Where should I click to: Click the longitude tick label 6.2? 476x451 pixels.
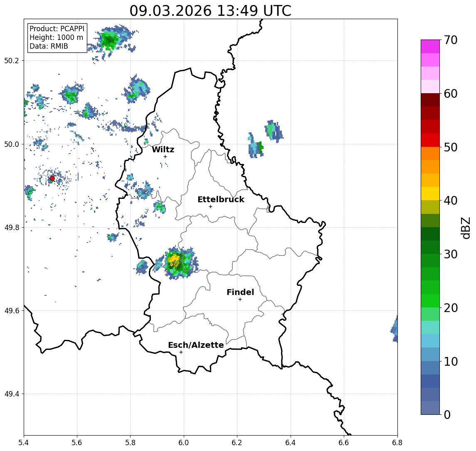coord(237,443)
